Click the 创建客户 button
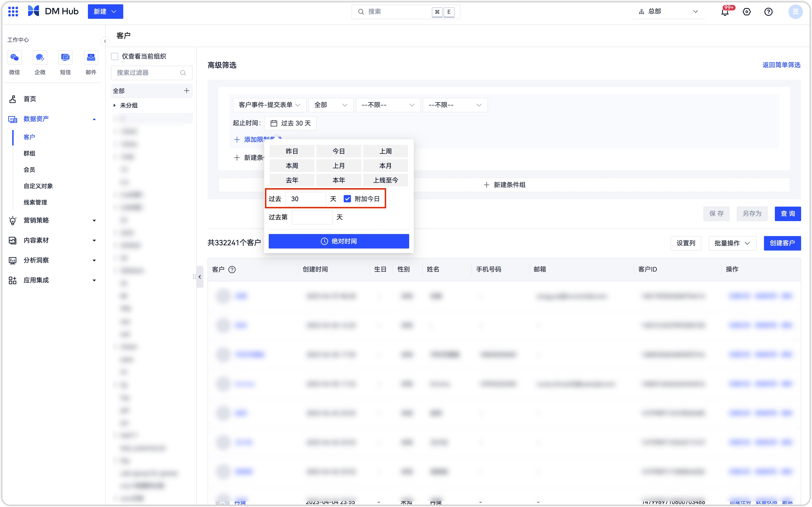The height and width of the screenshot is (507, 812). click(782, 243)
